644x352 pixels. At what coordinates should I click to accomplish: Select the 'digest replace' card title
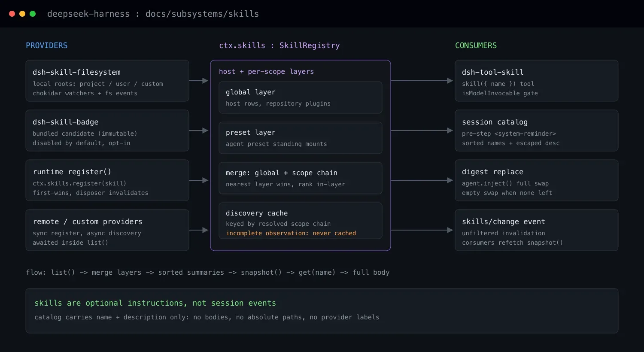coord(493,172)
